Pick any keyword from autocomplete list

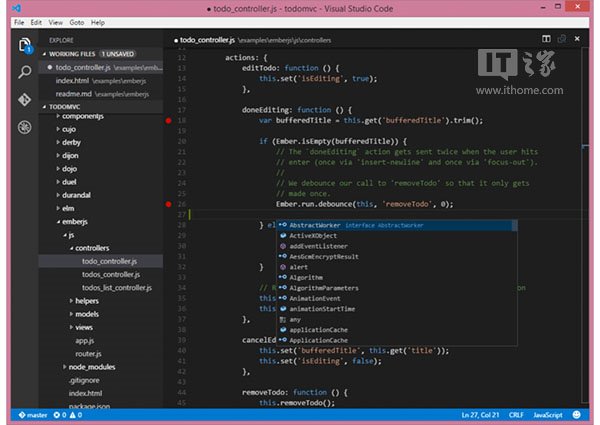(397, 319)
